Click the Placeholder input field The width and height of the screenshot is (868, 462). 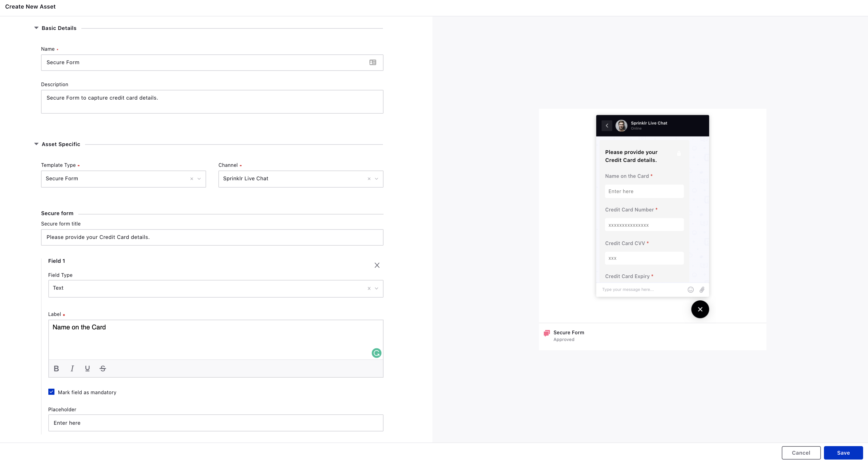coord(215,423)
